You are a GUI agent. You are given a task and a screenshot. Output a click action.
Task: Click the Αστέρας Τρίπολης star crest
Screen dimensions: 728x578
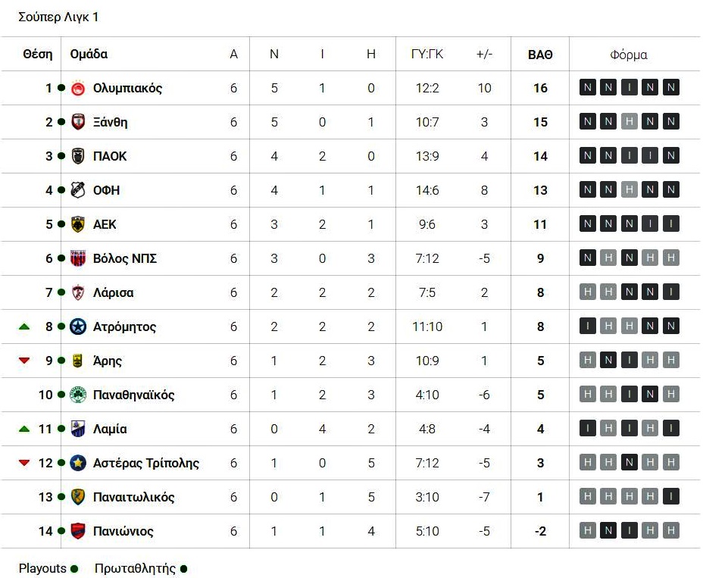(77, 463)
